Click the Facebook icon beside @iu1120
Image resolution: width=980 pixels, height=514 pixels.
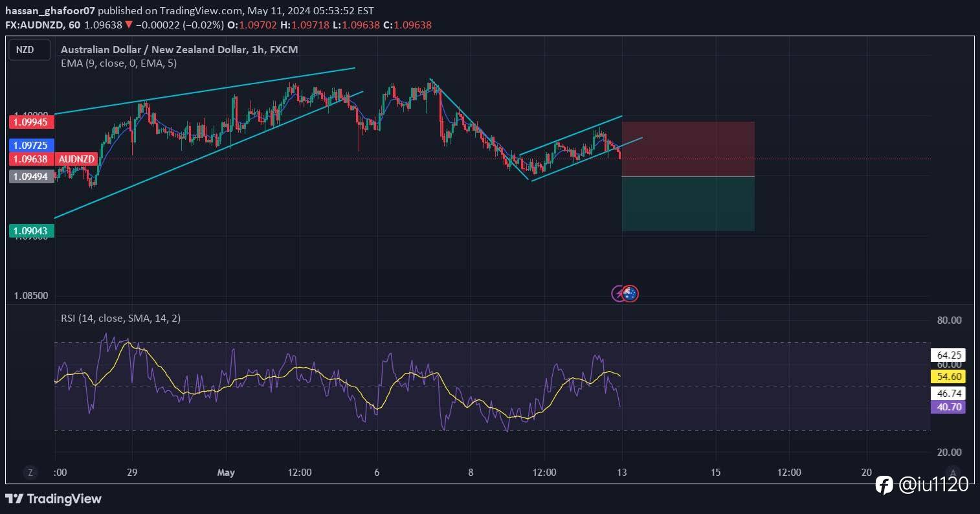pos(883,485)
